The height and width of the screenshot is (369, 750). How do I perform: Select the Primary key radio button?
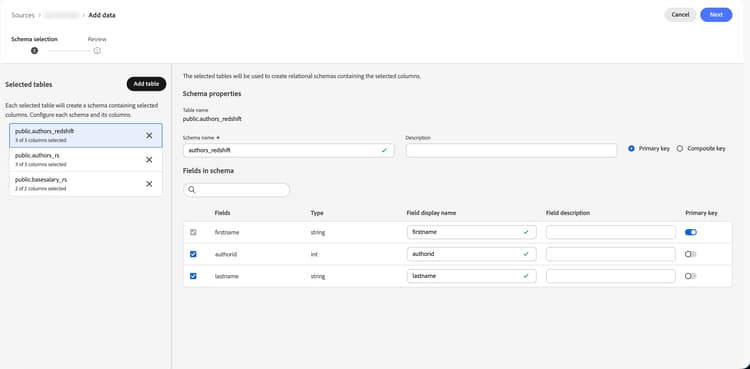coord(631,149)
